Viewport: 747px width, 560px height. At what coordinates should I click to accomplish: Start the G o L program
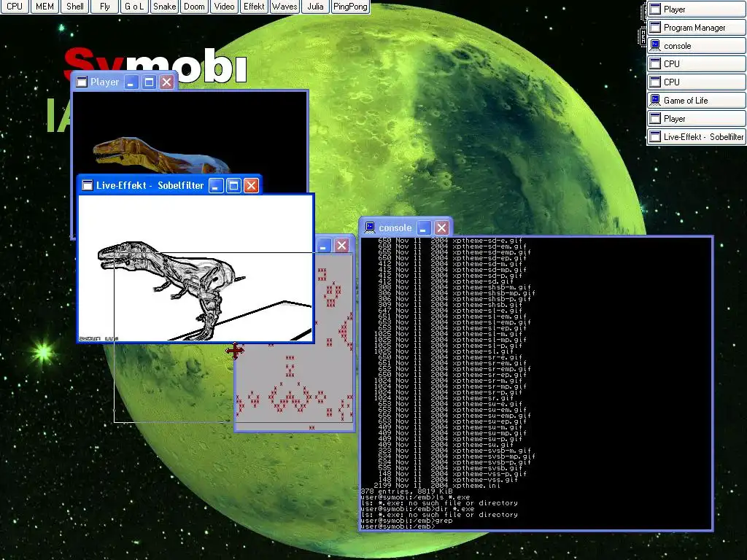click(134, 7)
